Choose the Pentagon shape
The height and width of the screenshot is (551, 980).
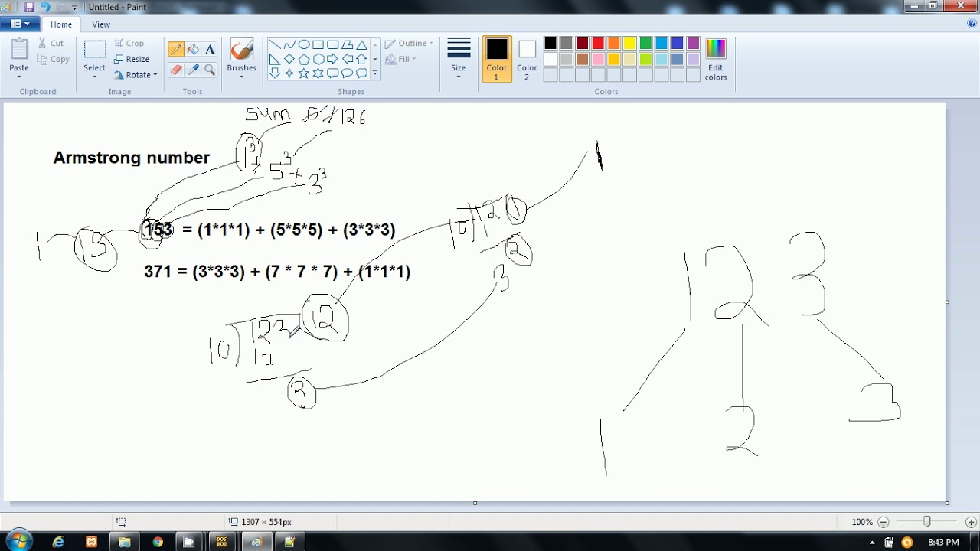[x=304, y=59]
